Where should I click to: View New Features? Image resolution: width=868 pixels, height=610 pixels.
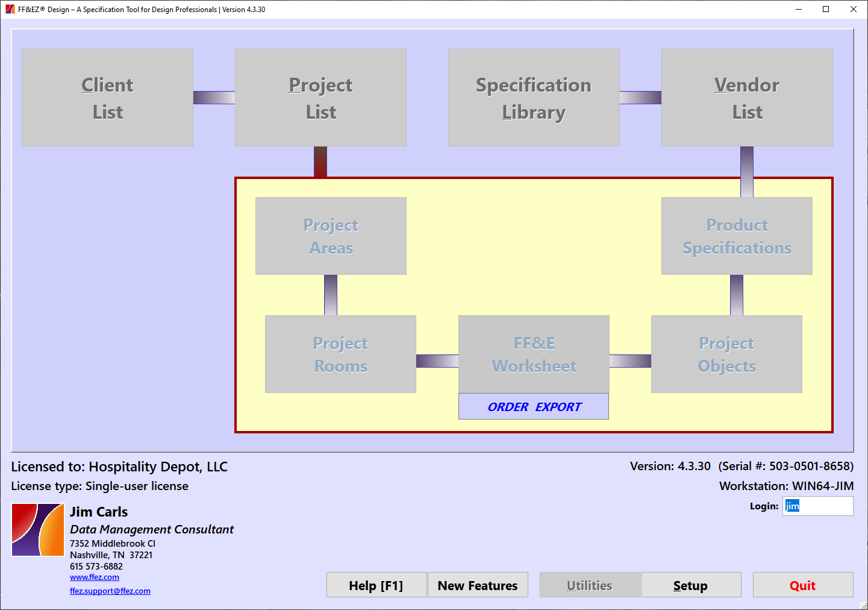point(478,585)
